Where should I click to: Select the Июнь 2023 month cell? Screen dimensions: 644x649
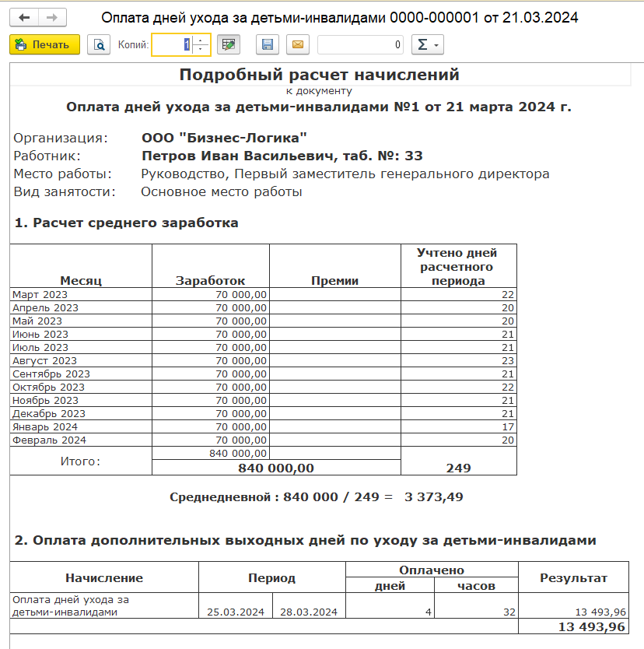pos(81,335)
